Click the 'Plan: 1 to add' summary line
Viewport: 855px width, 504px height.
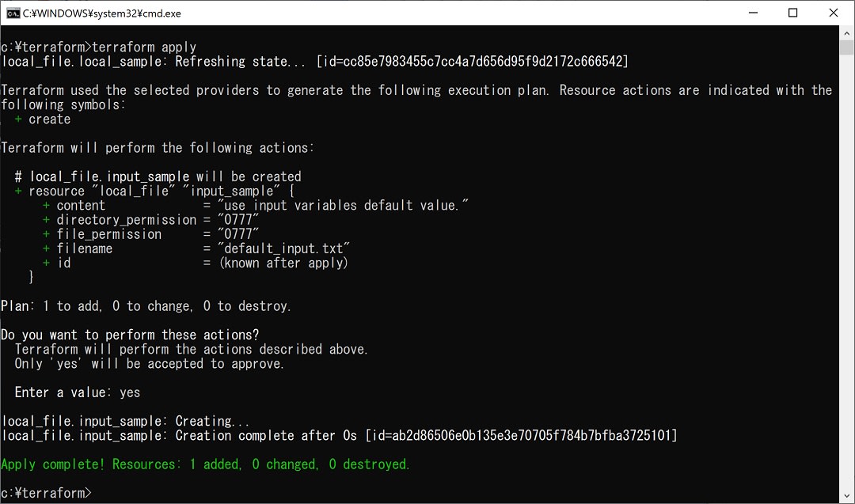pos(146,306)
